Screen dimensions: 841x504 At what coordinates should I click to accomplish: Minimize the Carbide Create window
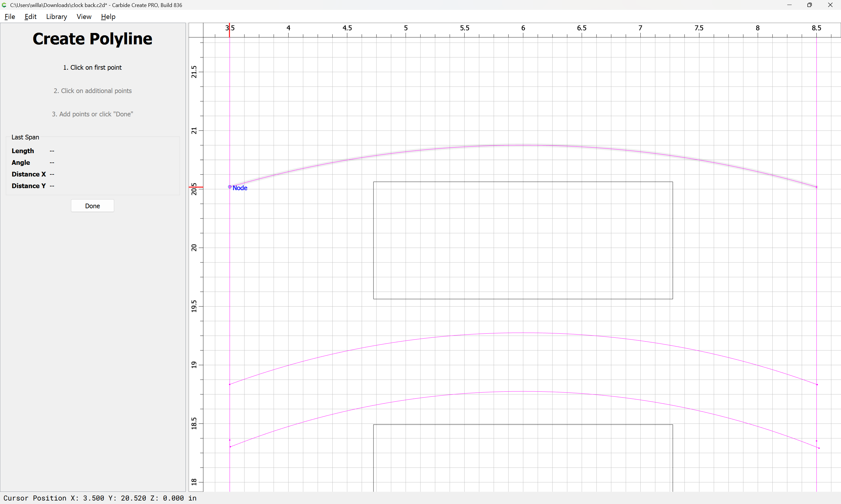tap(789, 5)
